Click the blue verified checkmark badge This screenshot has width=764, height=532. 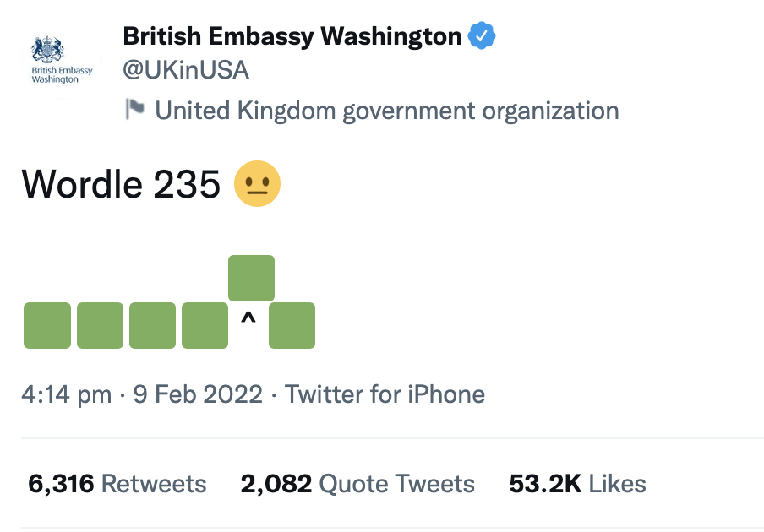click(x=482, y=35)
